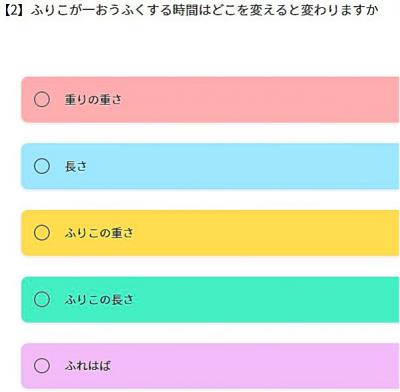Click the question number 【2】

pos(15,11)
